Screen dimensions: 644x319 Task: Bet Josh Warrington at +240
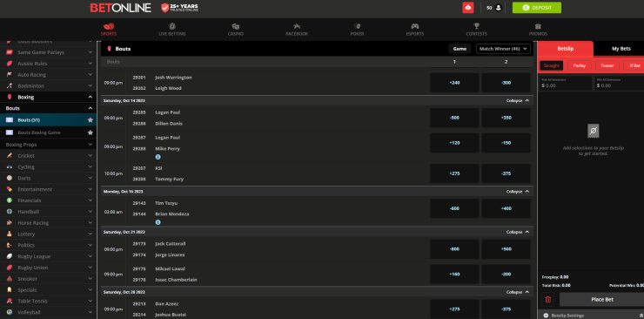tap(454, 83)
